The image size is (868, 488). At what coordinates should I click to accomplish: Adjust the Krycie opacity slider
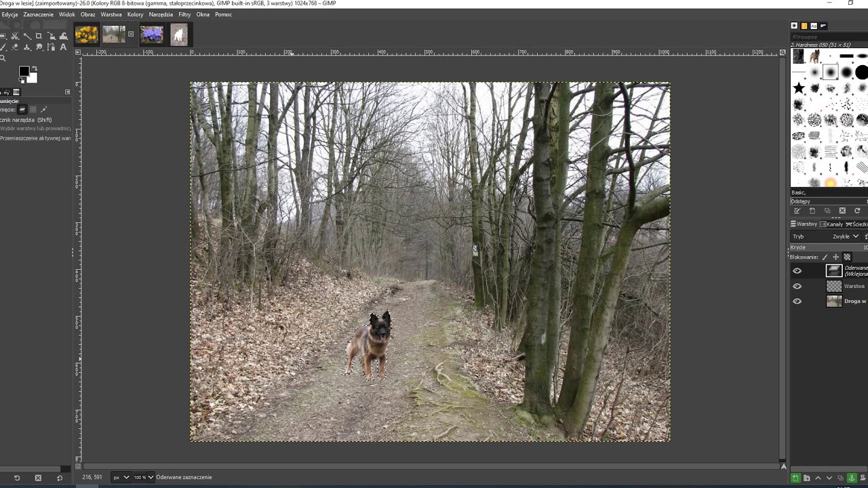(x=829, y=247)
